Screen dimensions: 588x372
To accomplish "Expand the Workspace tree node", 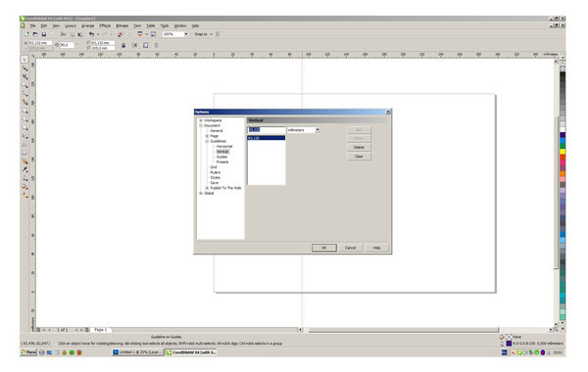I will click(201, 120).
